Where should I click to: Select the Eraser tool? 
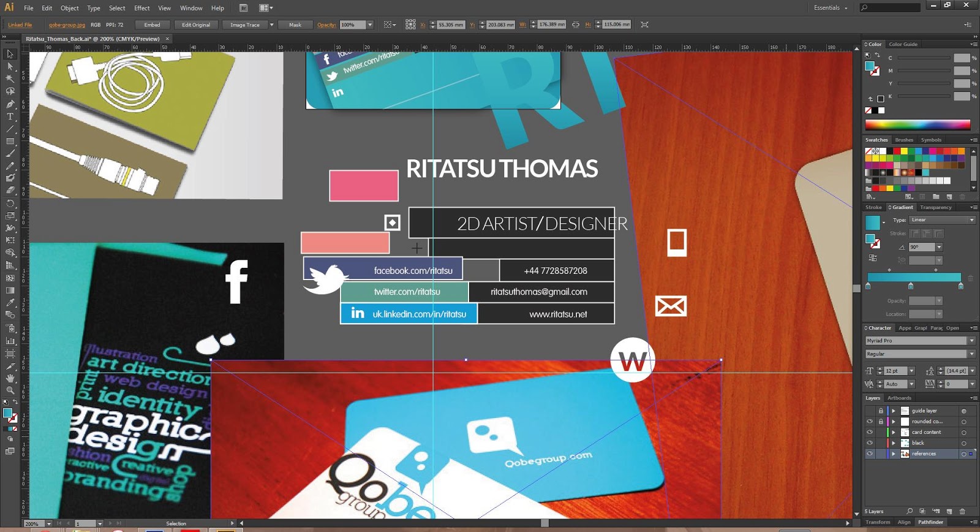10,191
